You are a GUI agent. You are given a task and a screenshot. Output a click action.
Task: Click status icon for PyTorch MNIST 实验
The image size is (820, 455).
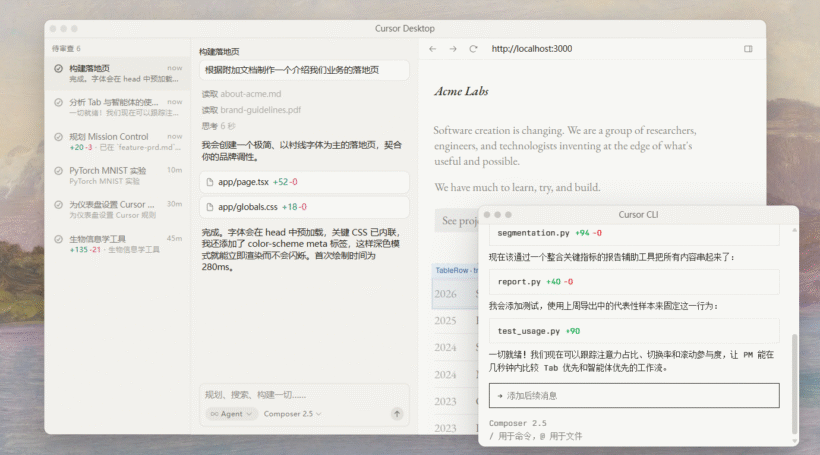coord(59,170)
